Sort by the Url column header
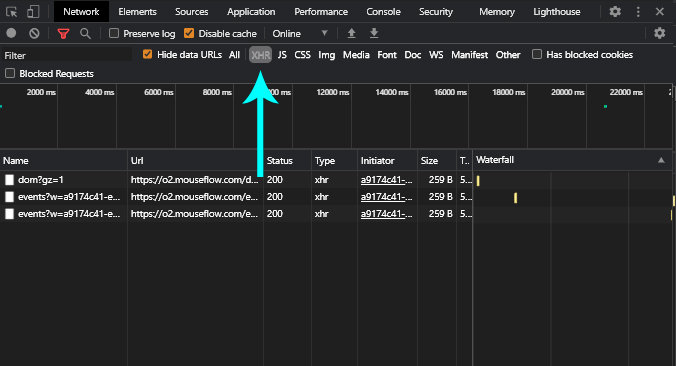The height and width of the screenshot is (366, 676). point(195,160)
